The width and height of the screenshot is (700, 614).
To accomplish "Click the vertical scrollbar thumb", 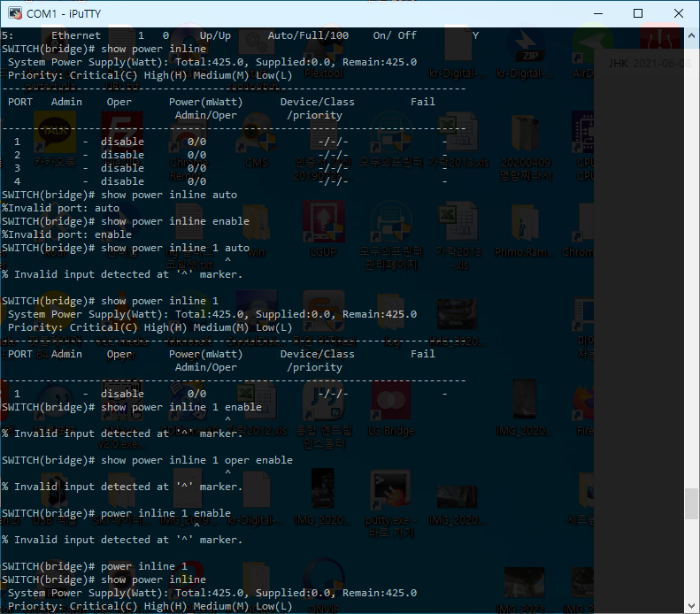I will (691, 503).
